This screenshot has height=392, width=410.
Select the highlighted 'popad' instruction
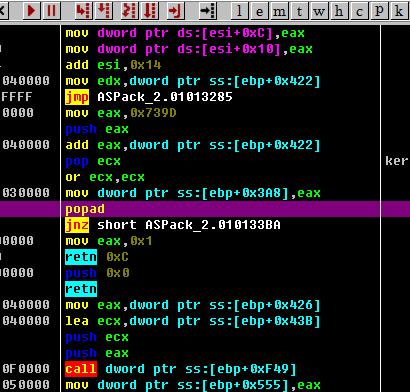point(85,209)
